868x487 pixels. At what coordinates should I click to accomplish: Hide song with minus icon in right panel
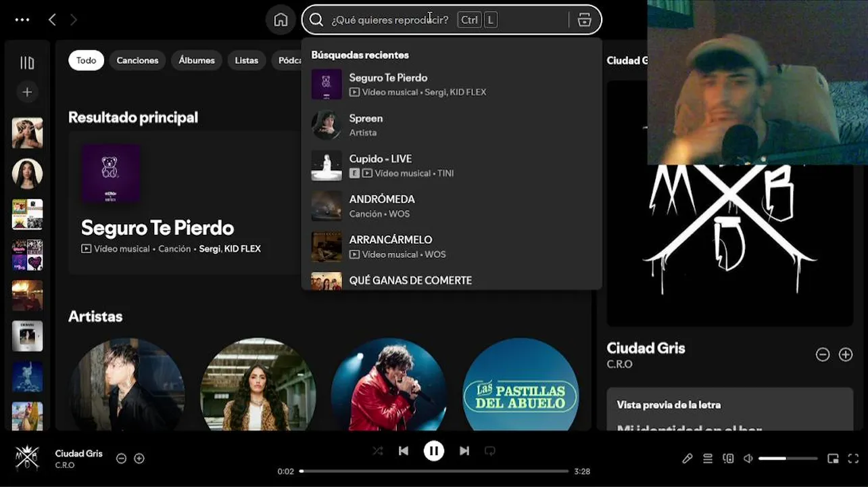coord(823,354)
